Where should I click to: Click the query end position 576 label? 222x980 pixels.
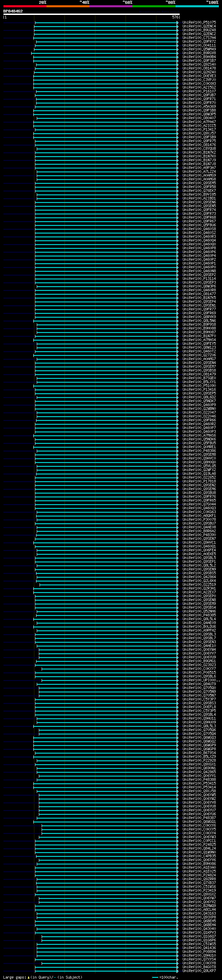click(x=175, y=17)
